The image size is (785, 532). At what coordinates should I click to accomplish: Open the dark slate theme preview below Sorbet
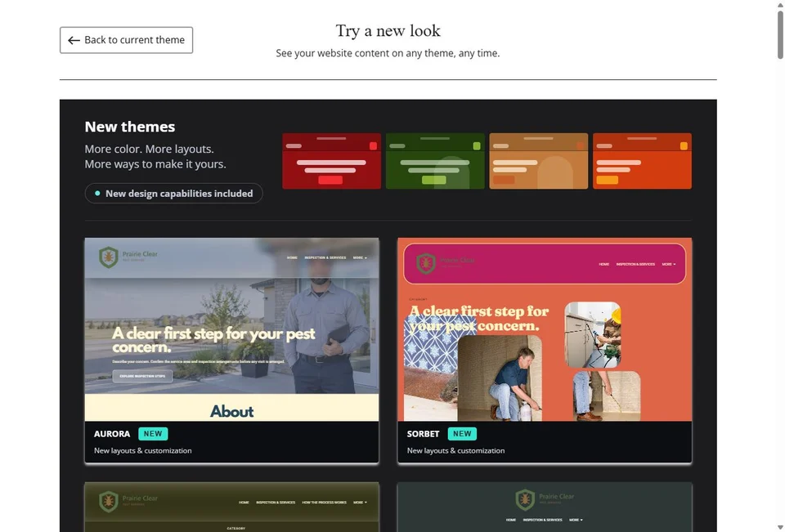[x=545, y=507]
